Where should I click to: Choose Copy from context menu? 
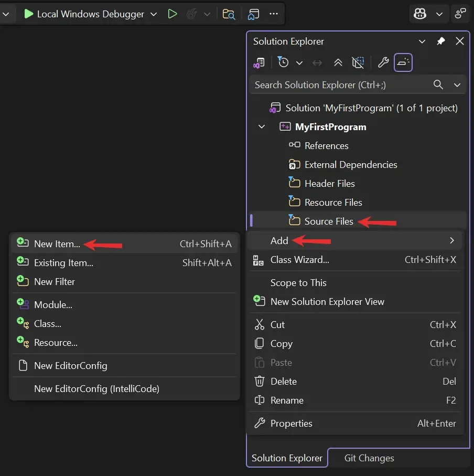click(x=355, y=344)
